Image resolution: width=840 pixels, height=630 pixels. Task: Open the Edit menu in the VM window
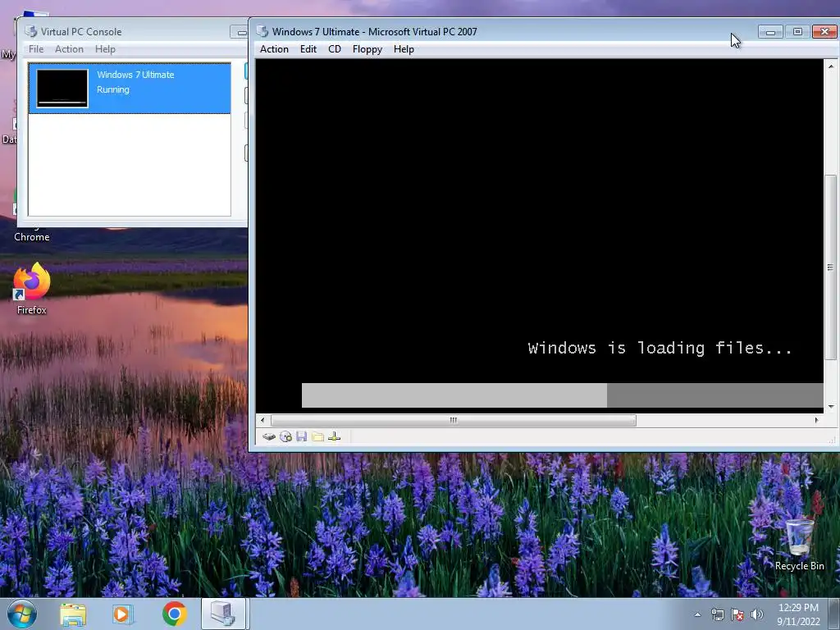(x=308, y=49)
